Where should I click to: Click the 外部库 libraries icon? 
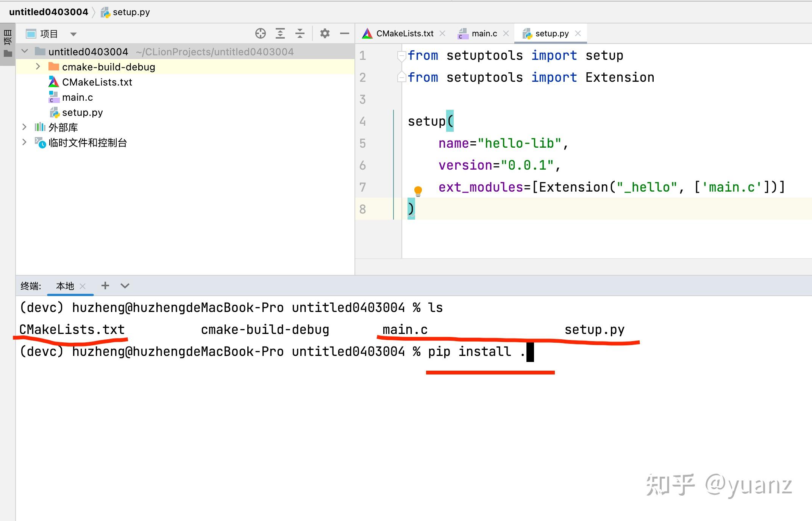point(40,127)
